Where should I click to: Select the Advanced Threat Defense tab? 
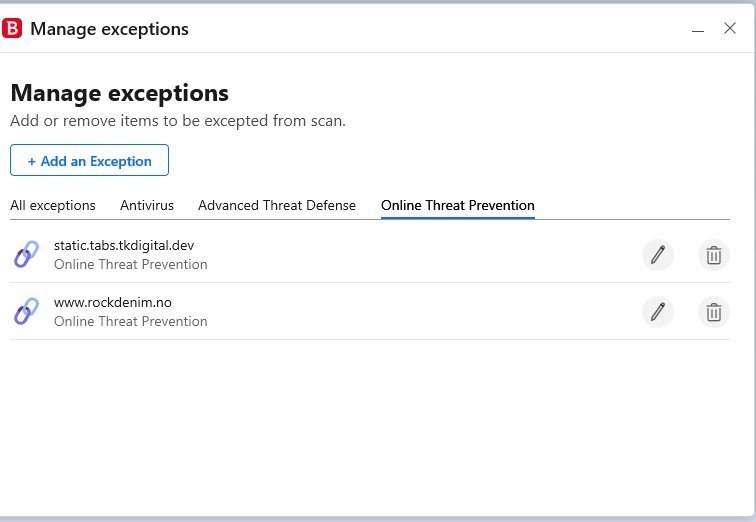[x=277, y=205]
